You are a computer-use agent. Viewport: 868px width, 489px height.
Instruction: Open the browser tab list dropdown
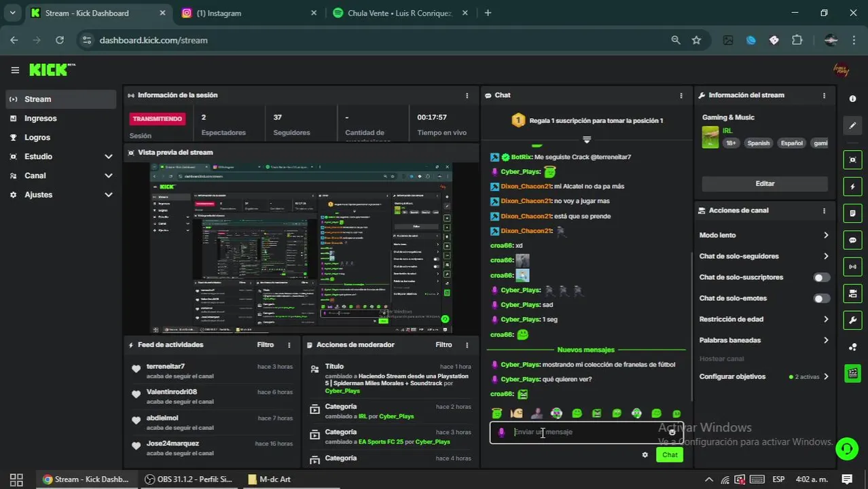click(12, 13)
